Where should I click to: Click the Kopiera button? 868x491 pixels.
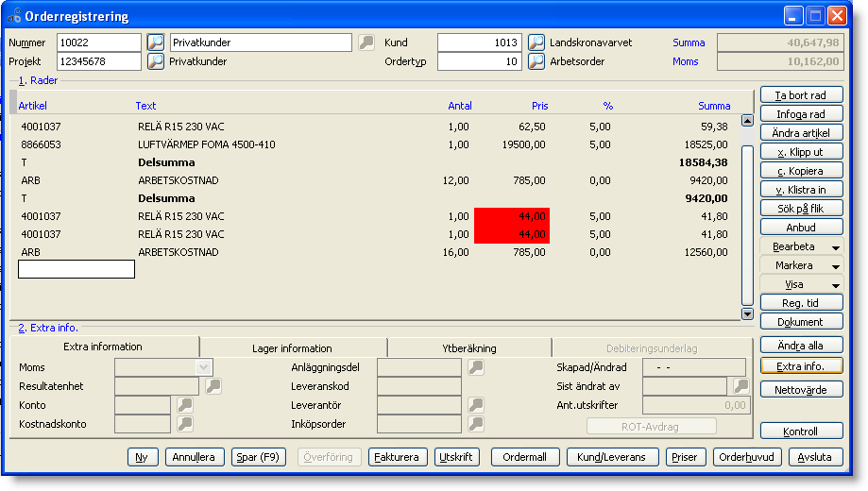coord(802,171)
